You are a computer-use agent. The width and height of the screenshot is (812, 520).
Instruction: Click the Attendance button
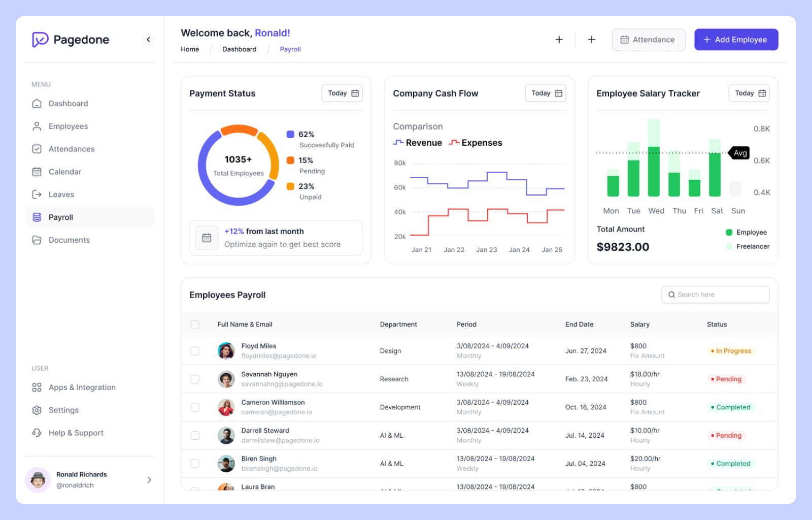(649, 40)
